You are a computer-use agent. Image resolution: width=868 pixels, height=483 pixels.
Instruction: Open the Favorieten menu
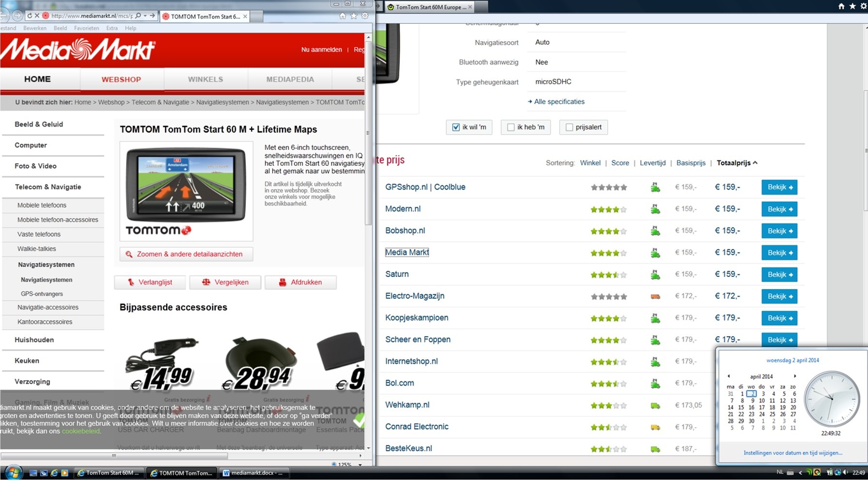click(x=86, y=28)
